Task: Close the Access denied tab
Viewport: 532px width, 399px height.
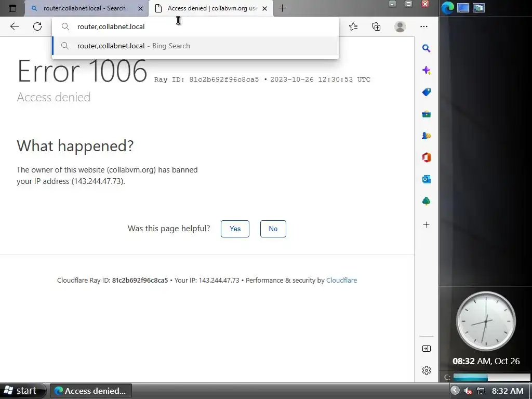Action: point(264,8)
